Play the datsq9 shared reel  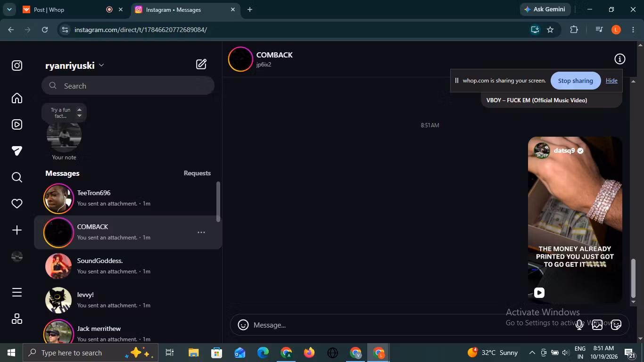pos(575,220)
